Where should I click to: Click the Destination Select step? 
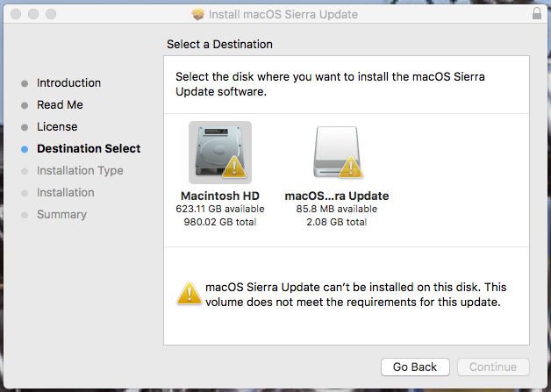[88, 149]
